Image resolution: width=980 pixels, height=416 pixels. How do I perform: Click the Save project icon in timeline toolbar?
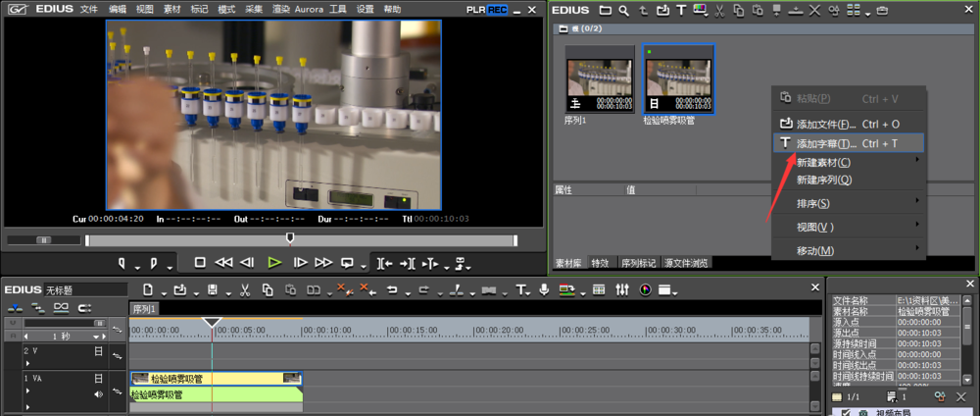coord(212,289)
